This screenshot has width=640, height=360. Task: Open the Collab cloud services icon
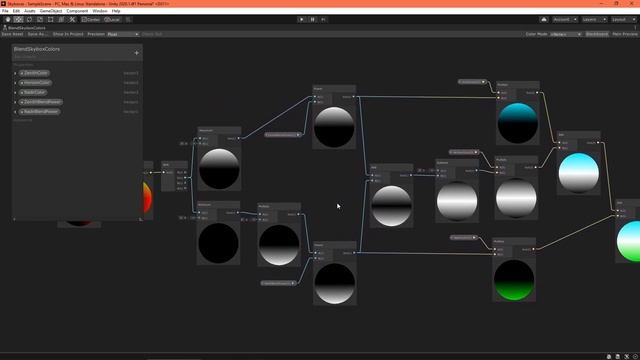point(544,20)
